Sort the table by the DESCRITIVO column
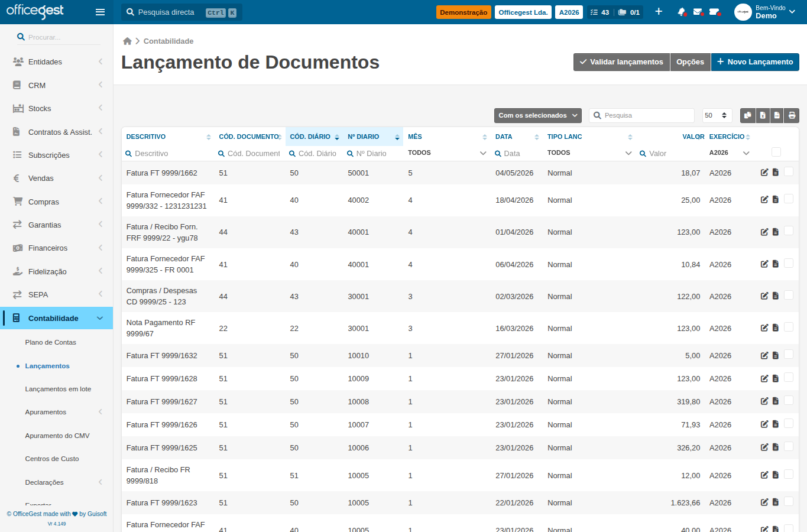This screenshot has height=532, width=807. [168, 137]
